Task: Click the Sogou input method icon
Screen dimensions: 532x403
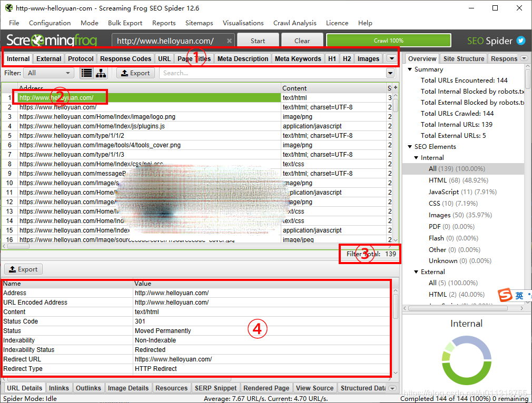Action: pyautogui.click(x=505, y=295)
